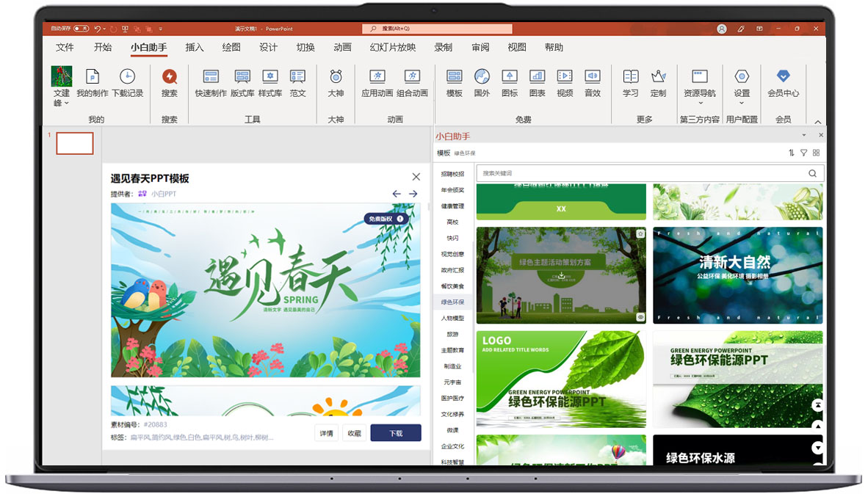The image size is (868, 494).
Task: Click the filter funnel icon in 小白助手 panel
Action: [x=803, y=153]
